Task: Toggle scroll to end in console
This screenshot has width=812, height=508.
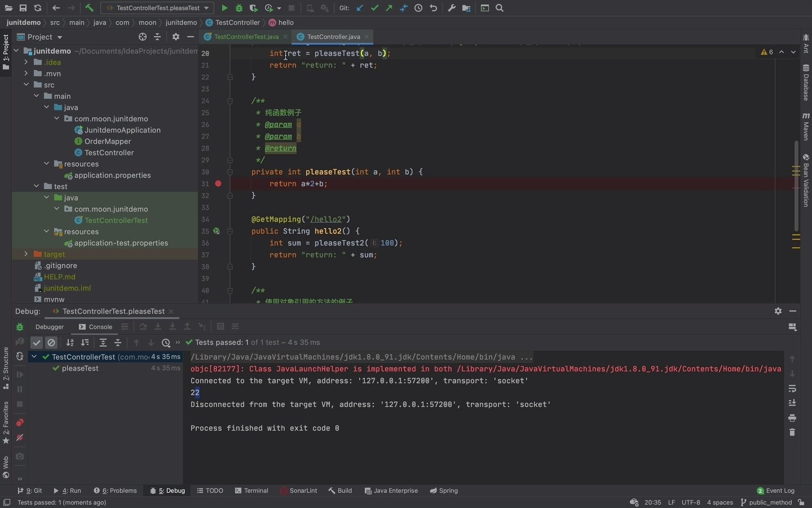Action: 792,403
